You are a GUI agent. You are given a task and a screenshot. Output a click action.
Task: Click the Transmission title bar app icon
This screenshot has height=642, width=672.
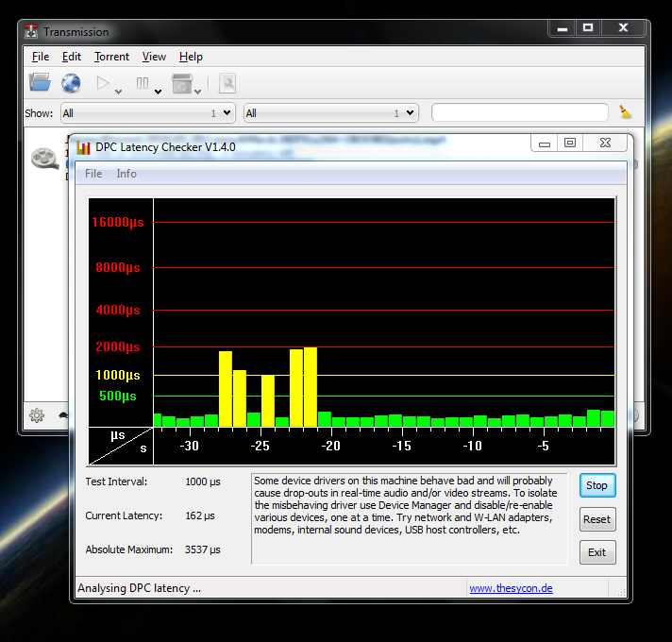[31, 32]
